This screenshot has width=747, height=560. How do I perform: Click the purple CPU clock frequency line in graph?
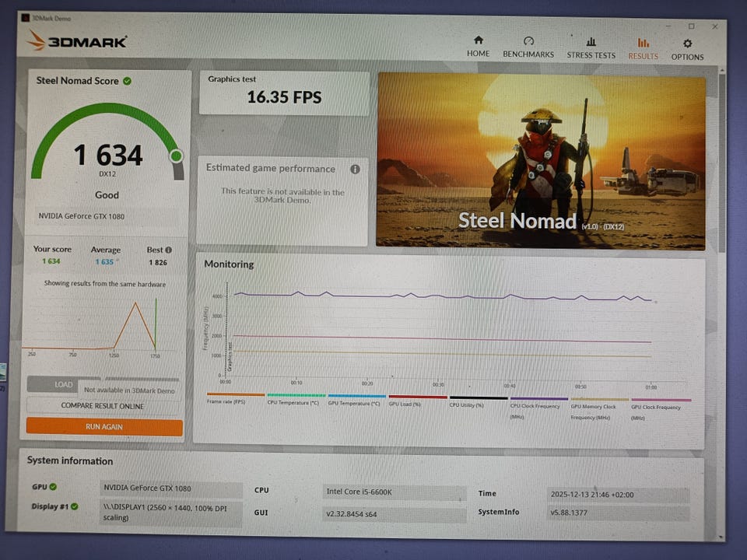443,296
